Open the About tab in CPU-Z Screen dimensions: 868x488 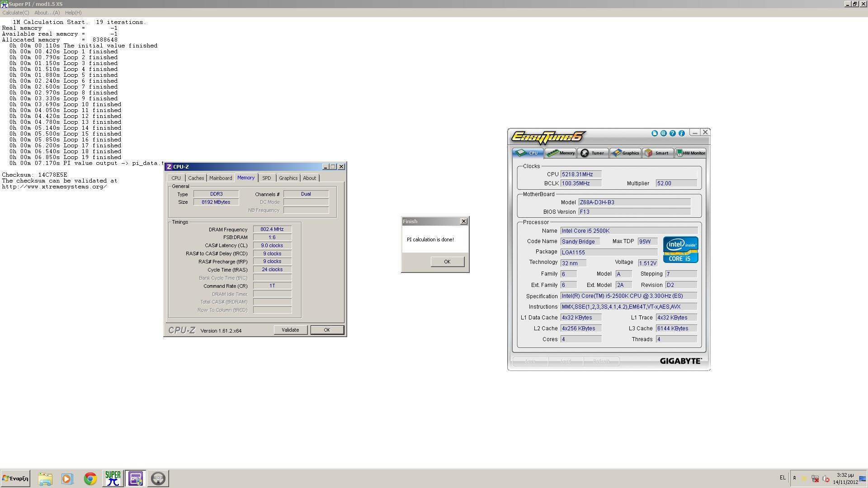(310, 178)
